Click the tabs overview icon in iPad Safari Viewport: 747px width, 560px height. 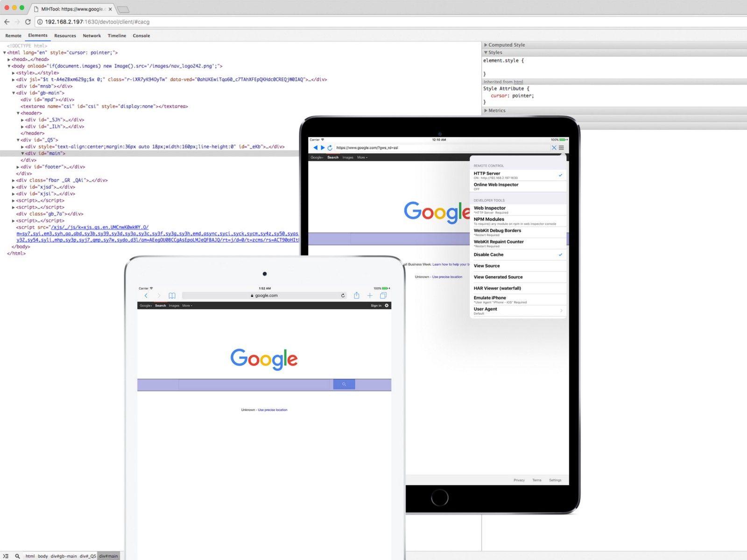(383, 296)
